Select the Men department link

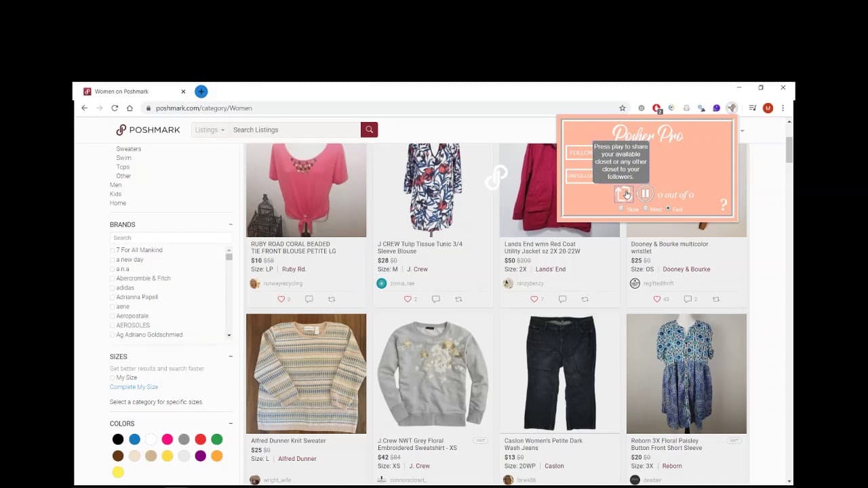116,185
